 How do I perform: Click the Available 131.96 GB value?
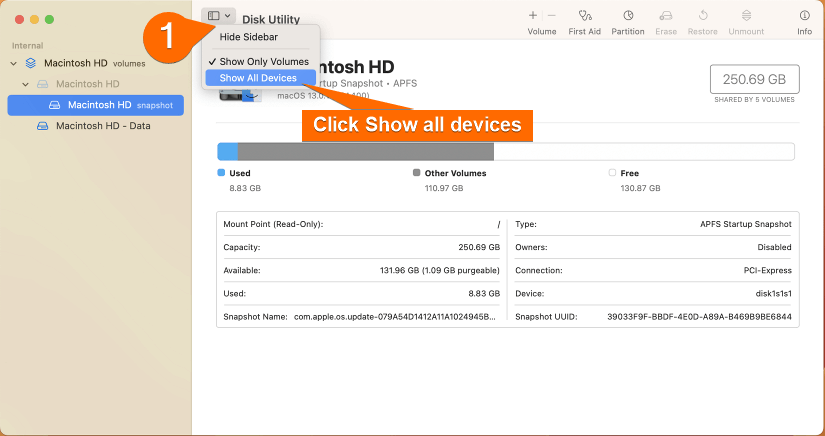[x=440, y=270]
